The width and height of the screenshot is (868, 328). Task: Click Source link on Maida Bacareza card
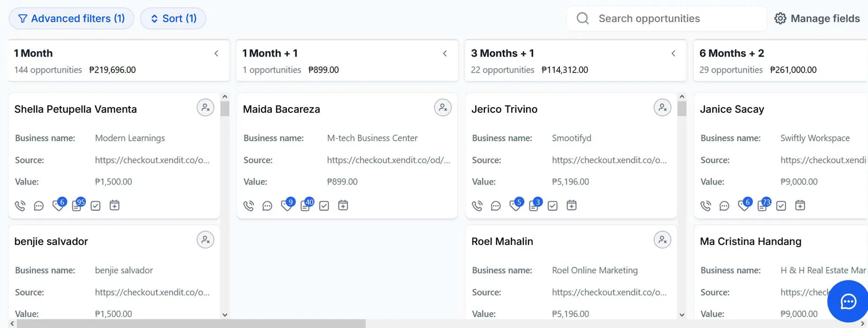pyautogui.click(x=388, y=160)
